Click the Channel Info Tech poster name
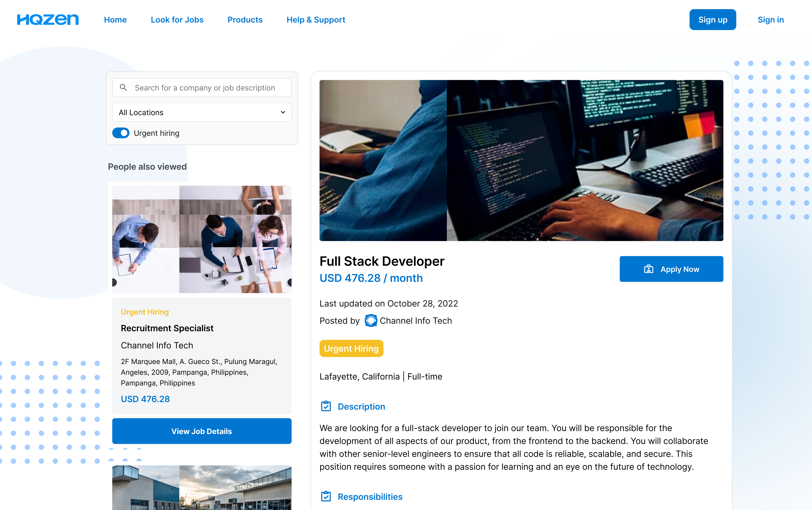 [415, 321]
